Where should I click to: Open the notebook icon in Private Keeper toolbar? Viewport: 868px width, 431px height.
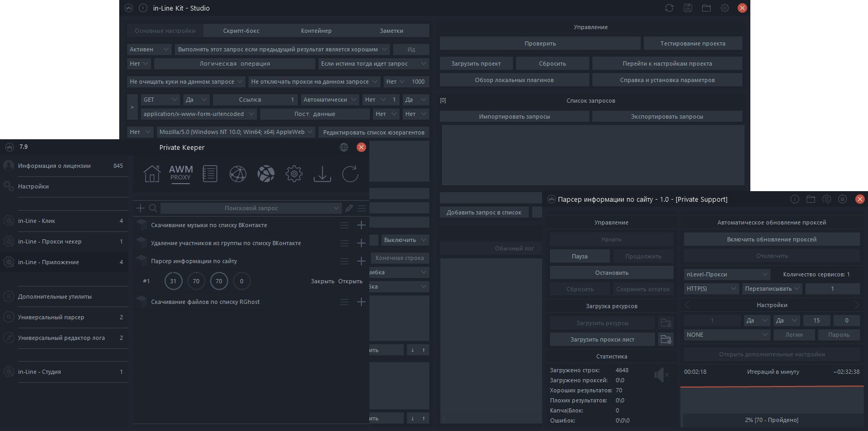(x=210, y=174)
